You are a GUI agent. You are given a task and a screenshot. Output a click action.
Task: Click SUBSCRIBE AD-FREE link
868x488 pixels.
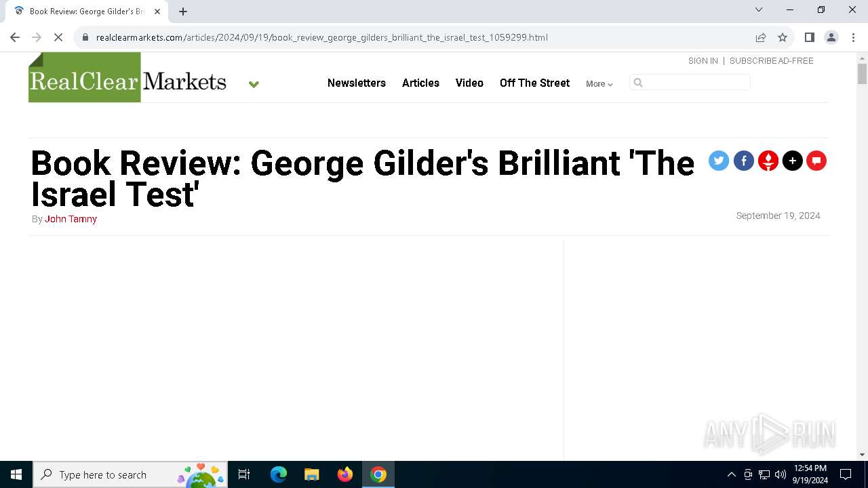[x=772, y=61]
